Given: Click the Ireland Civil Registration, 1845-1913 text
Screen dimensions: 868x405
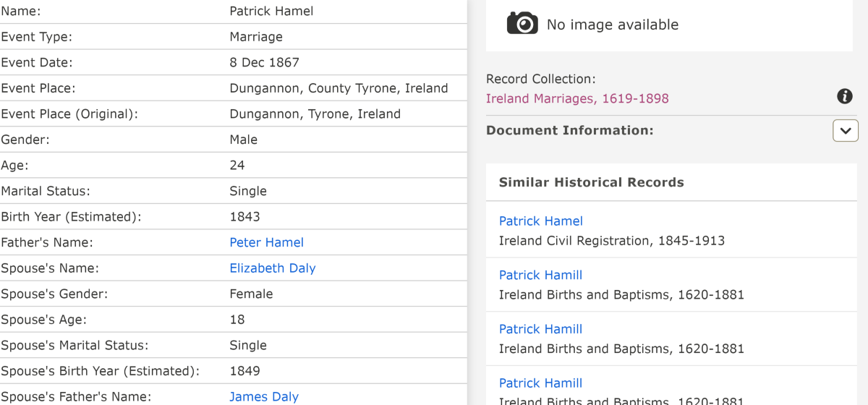Looking at the screenshot, I should [x=612, y=241].
